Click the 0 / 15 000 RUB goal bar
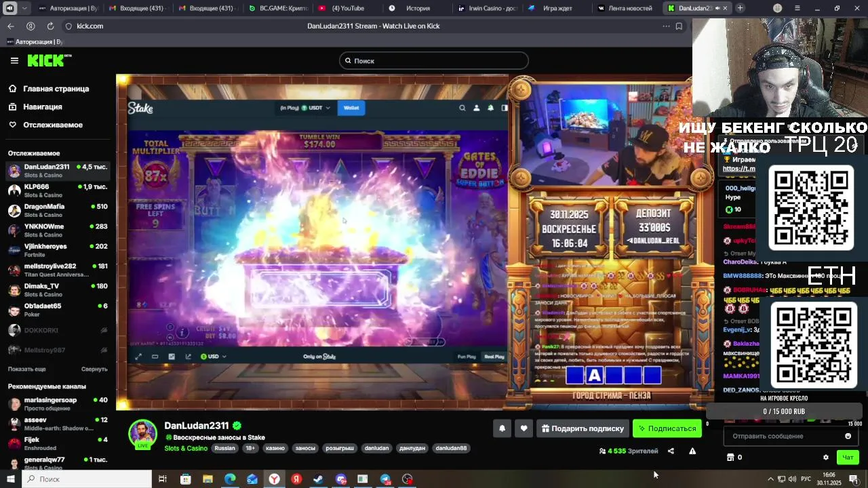This screenshot has height=488, width=868. coord(784,411)
